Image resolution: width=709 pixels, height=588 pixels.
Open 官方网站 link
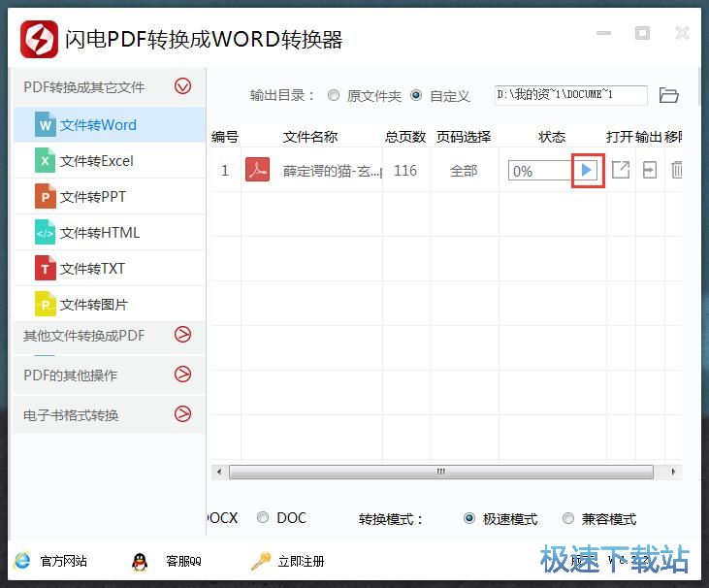pyautogui.click(x=63, y=561)
